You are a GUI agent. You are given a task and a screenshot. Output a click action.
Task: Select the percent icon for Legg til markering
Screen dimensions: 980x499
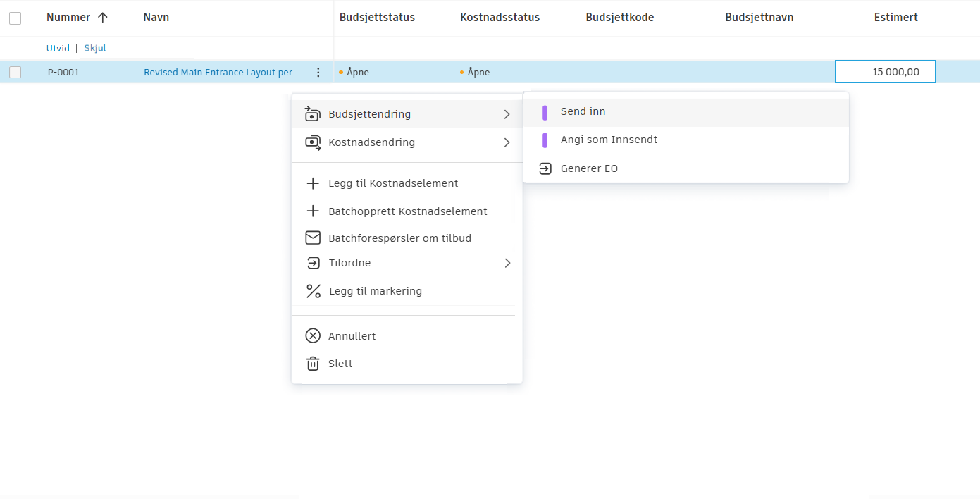313,290
